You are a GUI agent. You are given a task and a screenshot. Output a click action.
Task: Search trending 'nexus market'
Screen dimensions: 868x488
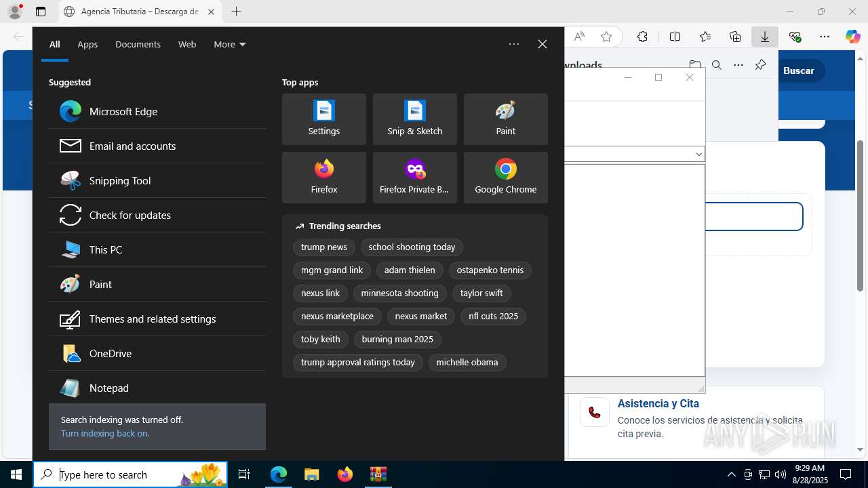click(x=421, y=317)
